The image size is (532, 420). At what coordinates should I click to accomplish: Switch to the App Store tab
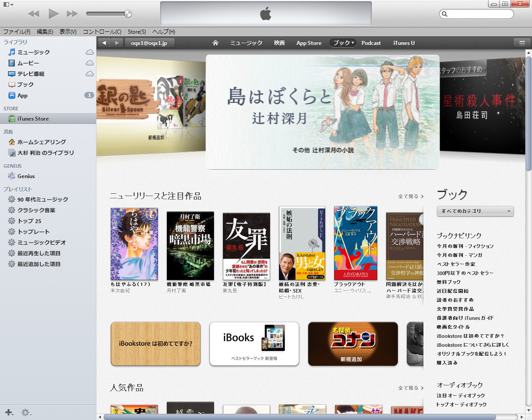pos(309,43)
